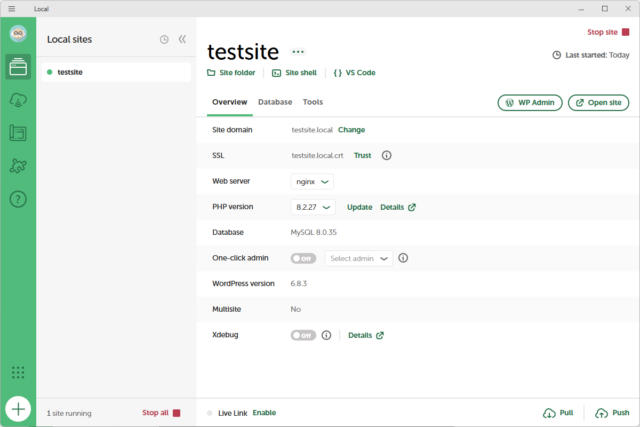Open the Help question mark icon

coord(18,199)
